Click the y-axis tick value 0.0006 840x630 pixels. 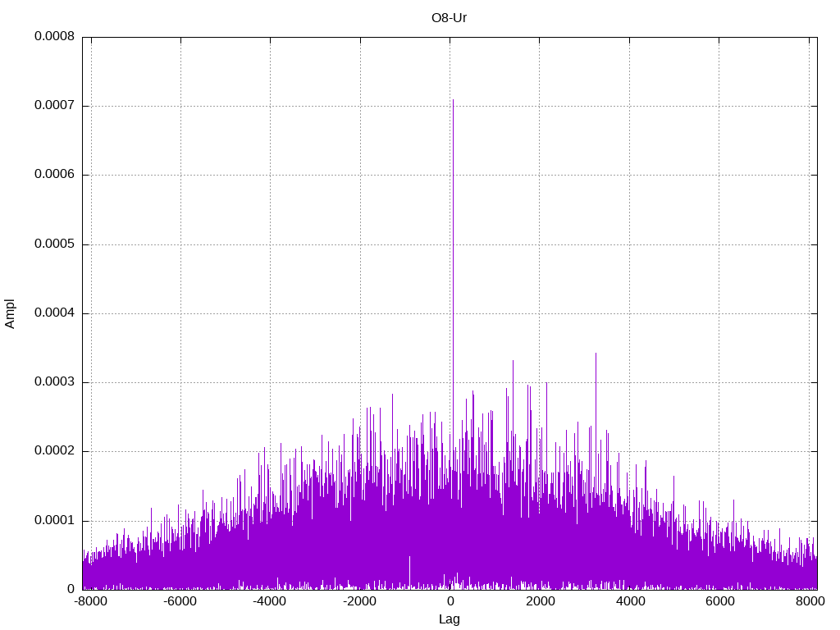pyautogui.click(x=54, y=175)
